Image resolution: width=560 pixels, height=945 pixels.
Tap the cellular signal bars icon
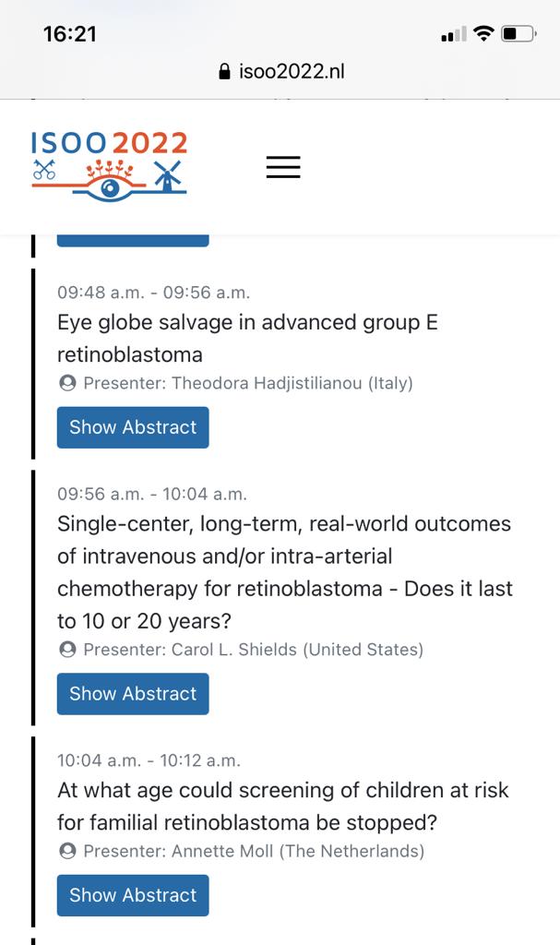454,35
